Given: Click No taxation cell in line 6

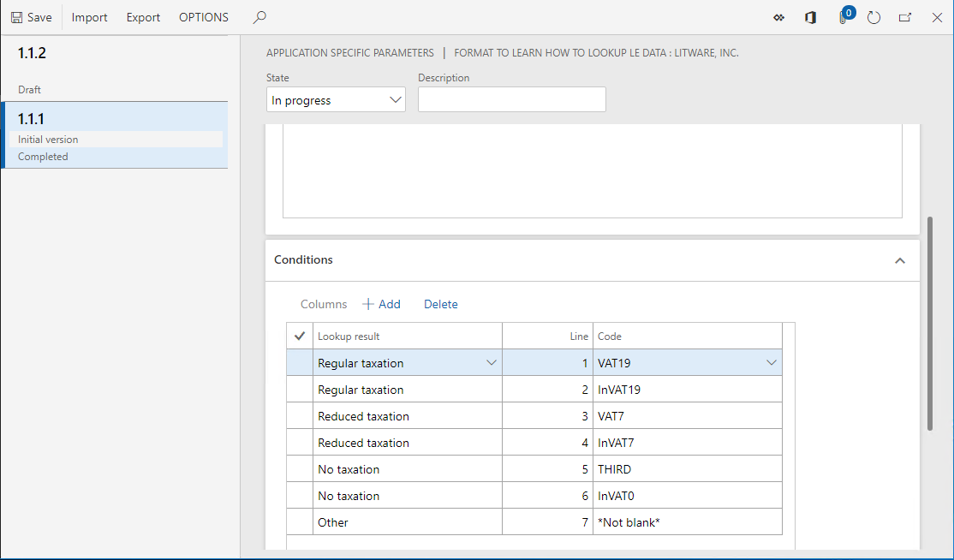Looking at the screenshot, I should (x=408, y=496).
